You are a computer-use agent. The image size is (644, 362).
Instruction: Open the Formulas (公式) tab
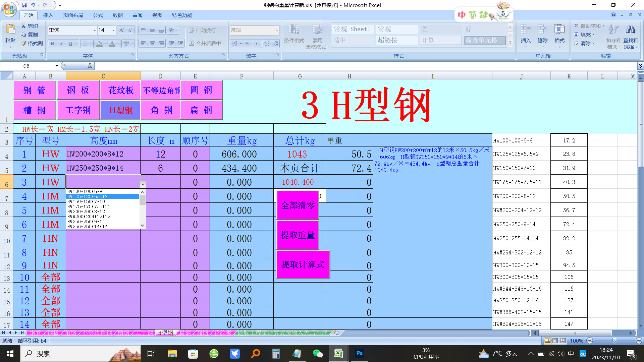tap(98, 15)
